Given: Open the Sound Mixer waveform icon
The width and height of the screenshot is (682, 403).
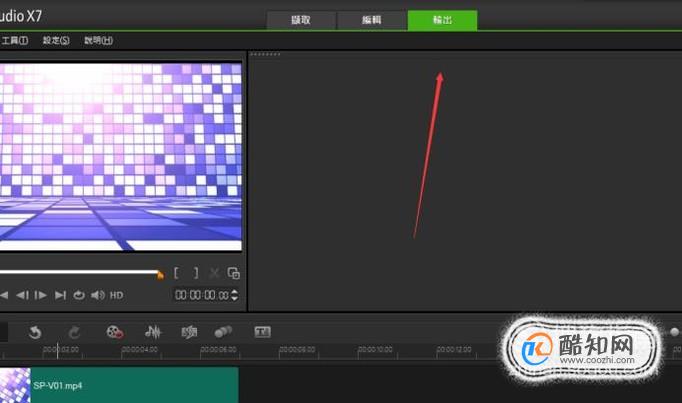Looking at the screenshot, I should click(x=153, y=332).
